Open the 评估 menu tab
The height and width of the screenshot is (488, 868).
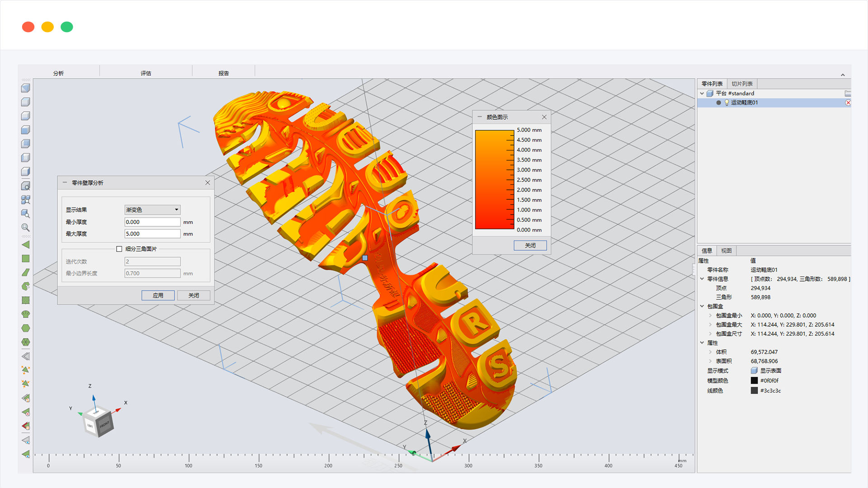coord(146,73)
